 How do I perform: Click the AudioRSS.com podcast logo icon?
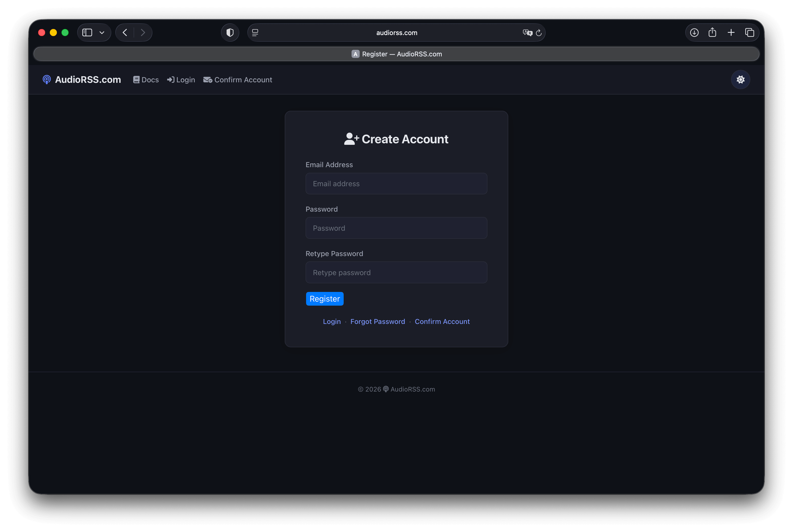[x=46, y=79]
